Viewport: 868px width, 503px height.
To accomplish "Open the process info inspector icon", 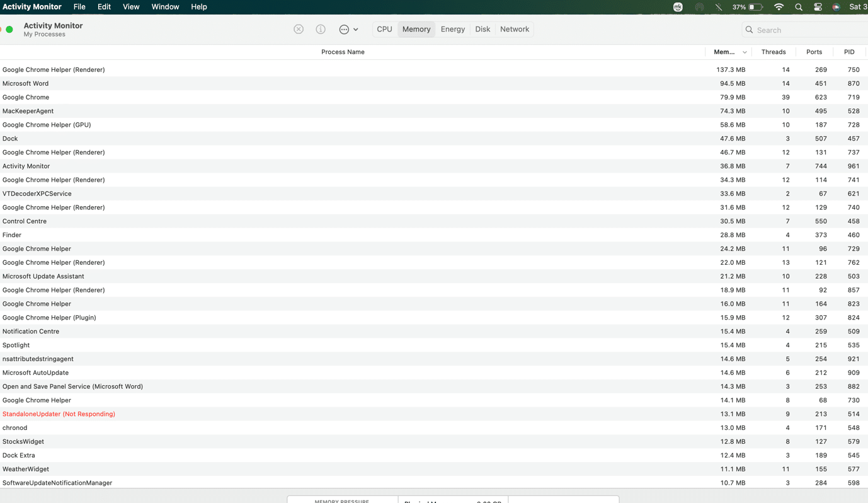I will click(x=321, y=30).
